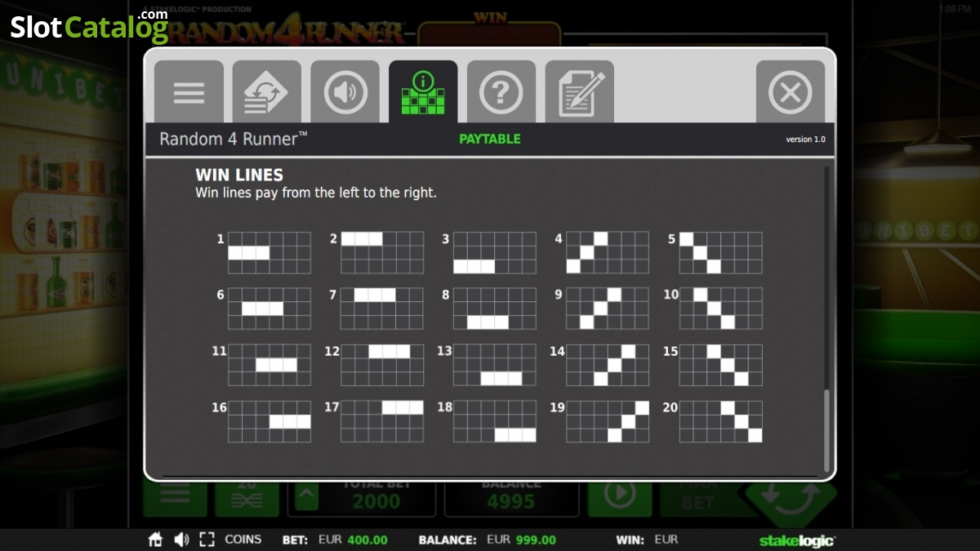
Task: Choose the win line 17 diagram
Action: tap(382, 421)
